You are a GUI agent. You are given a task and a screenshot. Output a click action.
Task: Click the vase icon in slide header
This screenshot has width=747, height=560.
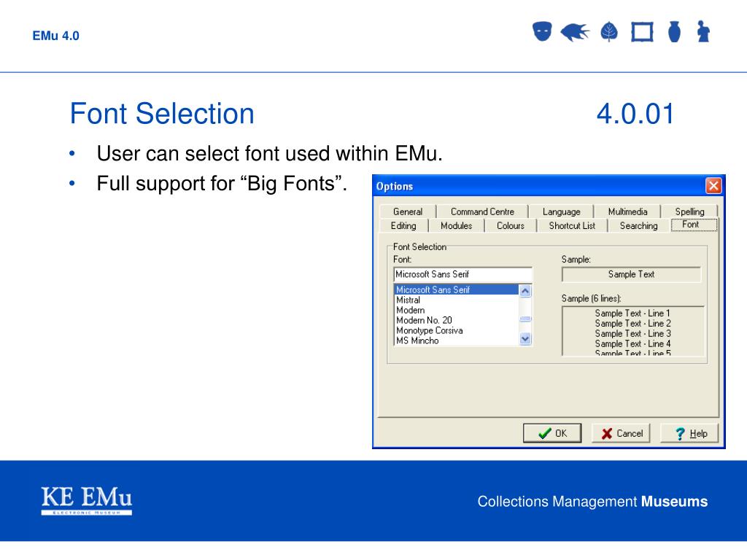coord(674,32)
